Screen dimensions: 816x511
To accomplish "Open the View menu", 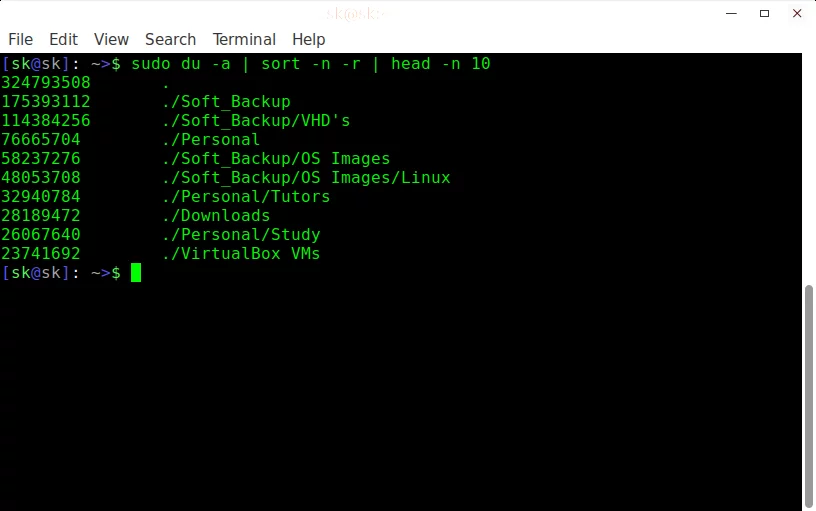I will [x=111, y=40].
